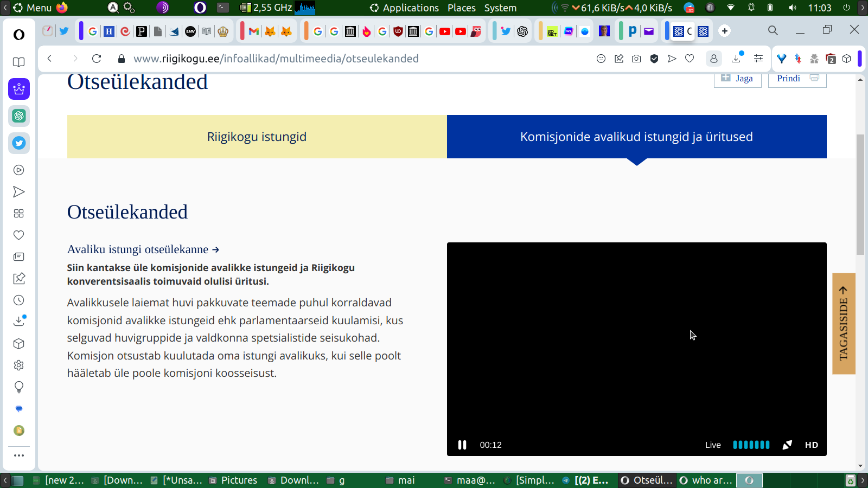Open Opera Easy Setup sliders
Screen dimensions: 868x488
coord(758,59)
